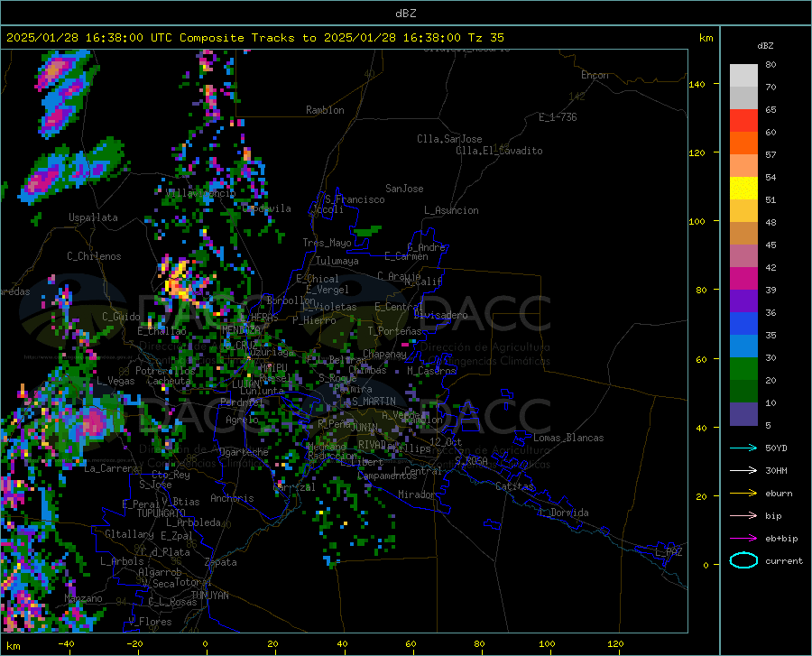Click the 'JUNIN' label
The height and width of the screenshot is (656, 812).
pyautogui.click(x=364, y=428)
